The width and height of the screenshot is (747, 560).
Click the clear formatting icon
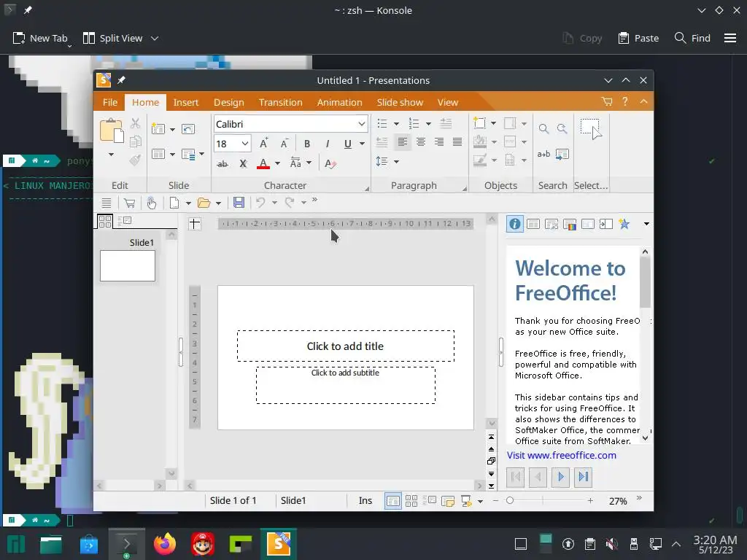330,164
